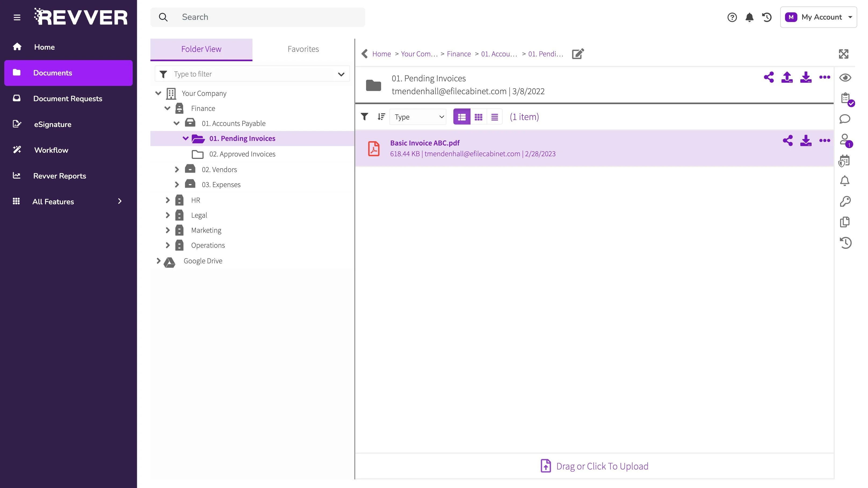
Task: Select the Folder View tab
Action: [x=201, y=49]
